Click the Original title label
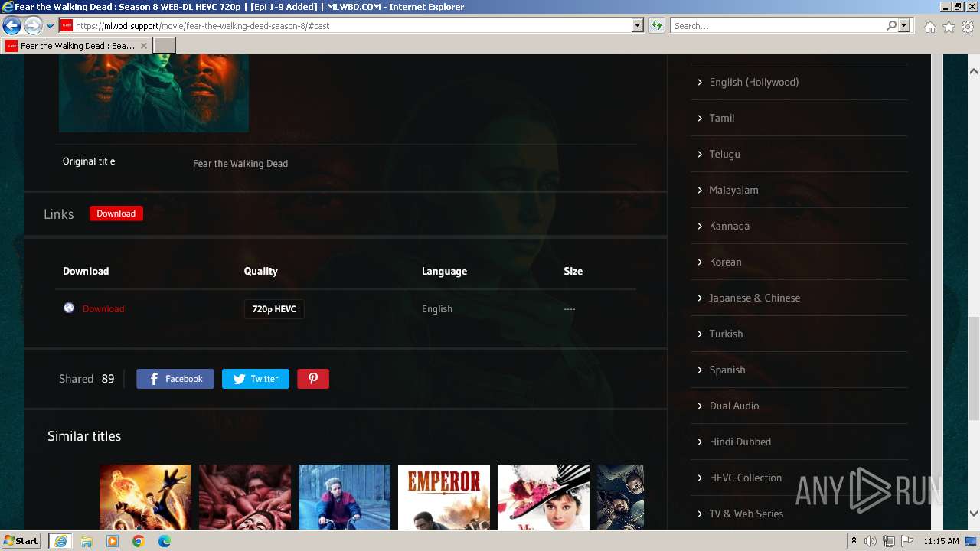980x551 pixels. coord(89,161)
